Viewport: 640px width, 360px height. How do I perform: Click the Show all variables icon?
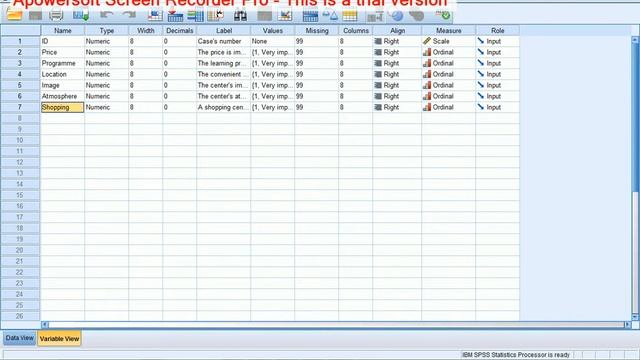[416, 16]
